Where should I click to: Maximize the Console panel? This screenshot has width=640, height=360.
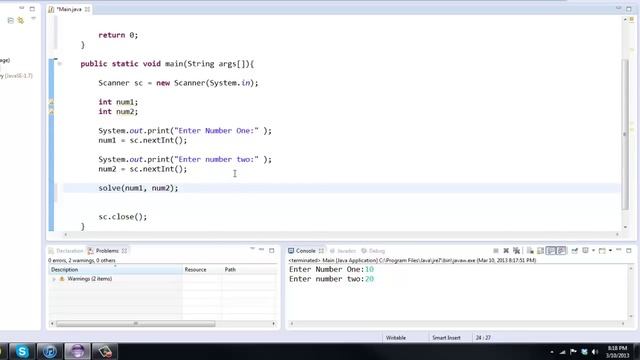coord(629,250)
